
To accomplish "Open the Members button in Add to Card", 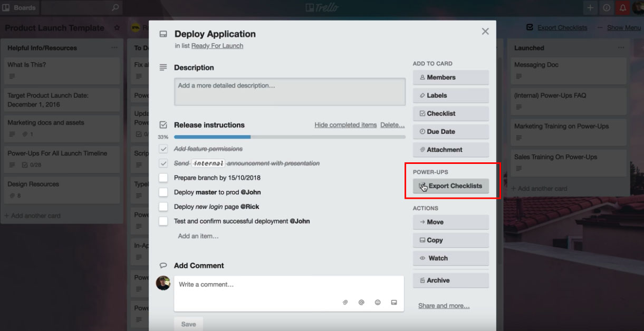I will click(451, 77).
